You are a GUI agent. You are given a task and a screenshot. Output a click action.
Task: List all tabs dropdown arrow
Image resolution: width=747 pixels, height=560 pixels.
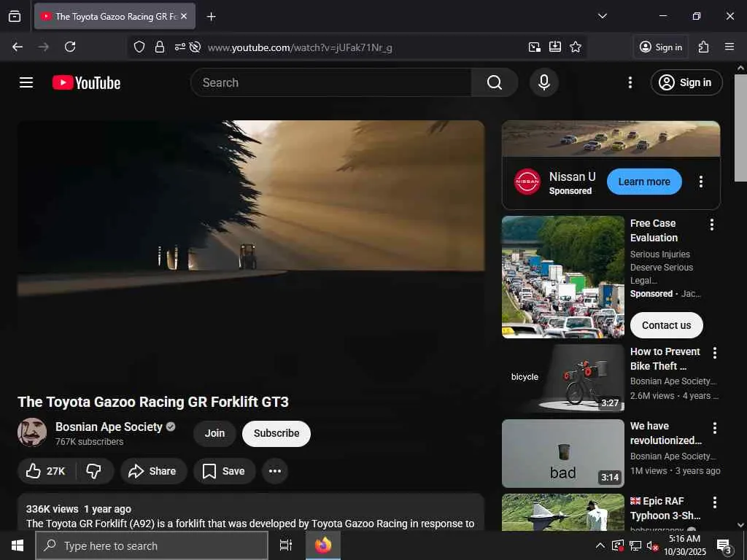(602, 17)
